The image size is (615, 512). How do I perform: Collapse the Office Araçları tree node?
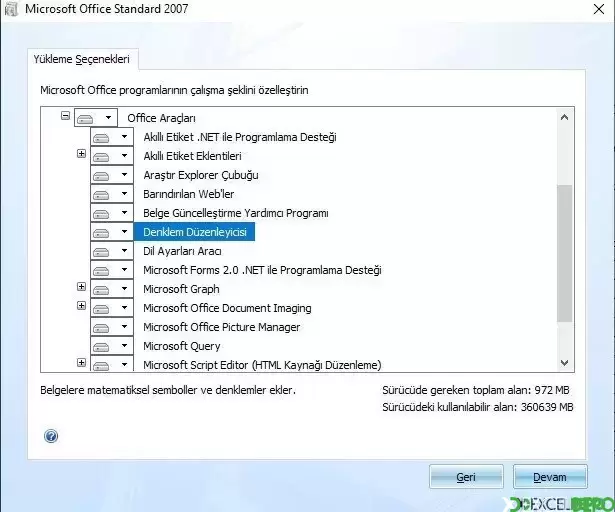(x=66, y=116)
